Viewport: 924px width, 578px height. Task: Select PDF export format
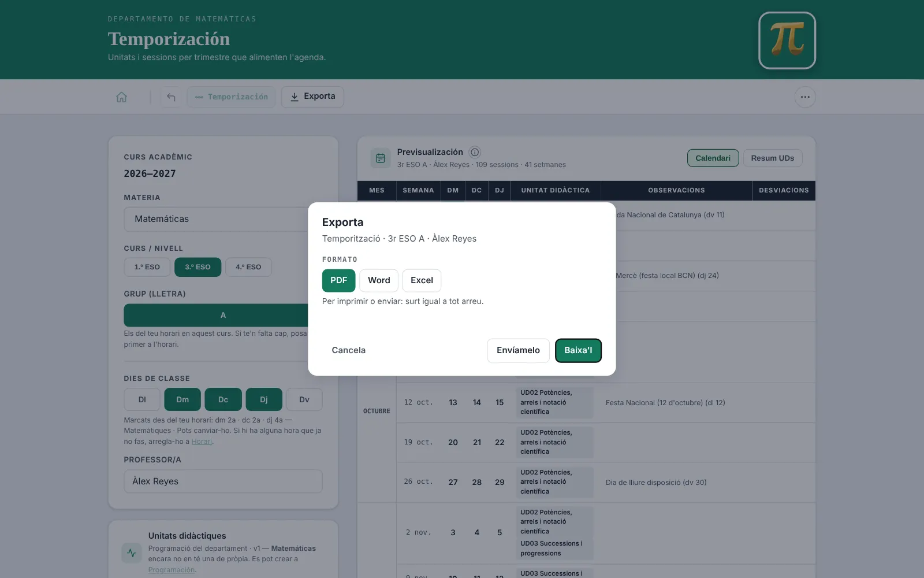coord(338,280)
